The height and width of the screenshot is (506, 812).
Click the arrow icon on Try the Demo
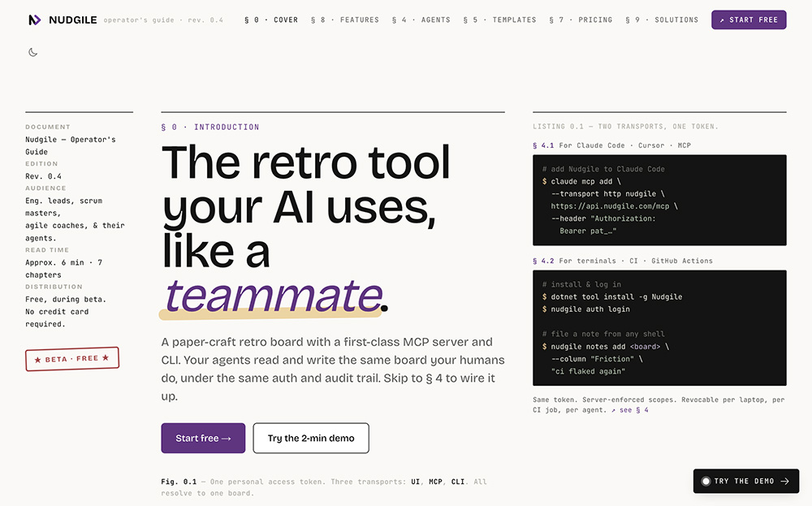coord(784,481)
